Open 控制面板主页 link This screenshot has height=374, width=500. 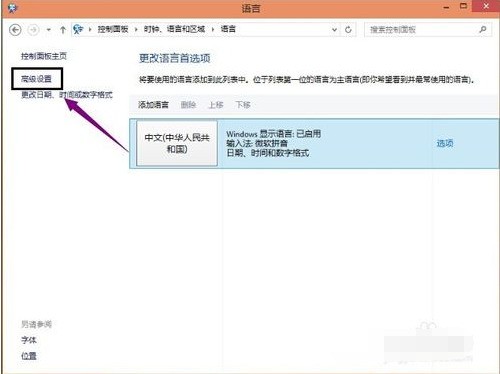pos(44,56)
